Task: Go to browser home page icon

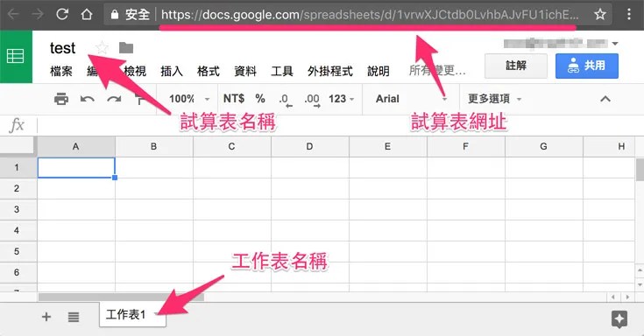Action: tap(86, 14)
